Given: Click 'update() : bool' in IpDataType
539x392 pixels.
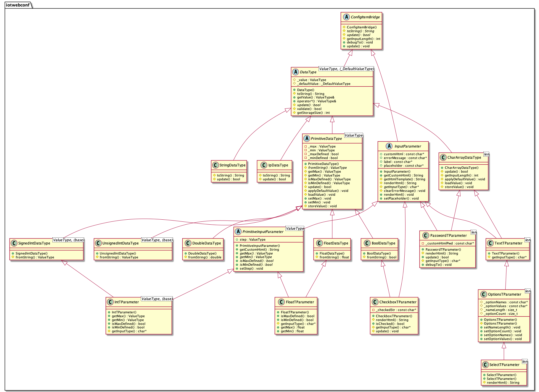Looking at the screenshot, I should (274, 179).
